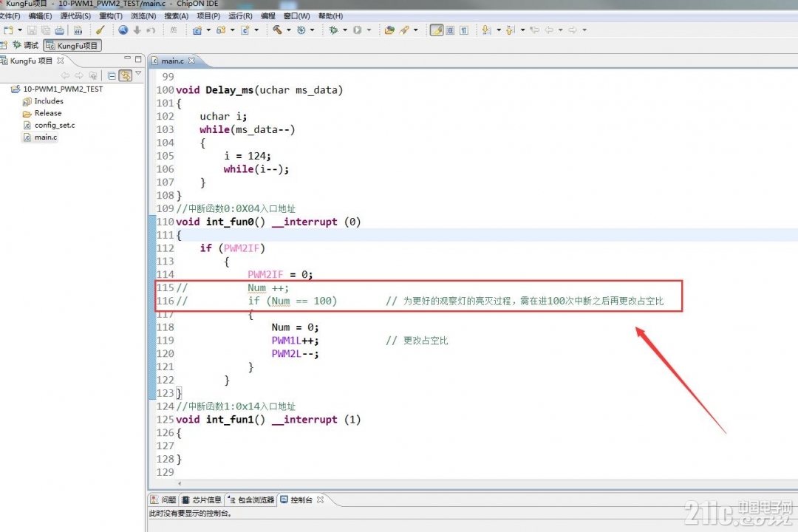This screenshot has width=798, height=532.
Task: Click the Previous Annotation yellow up arrow
Action: point(511,30)
